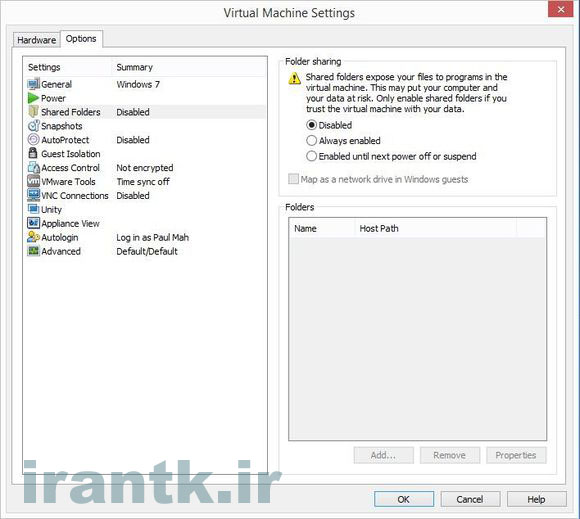The width and height of the screenshot is (580, 519).
Task: Select the Autologin row label
Action: click(60, 237)
